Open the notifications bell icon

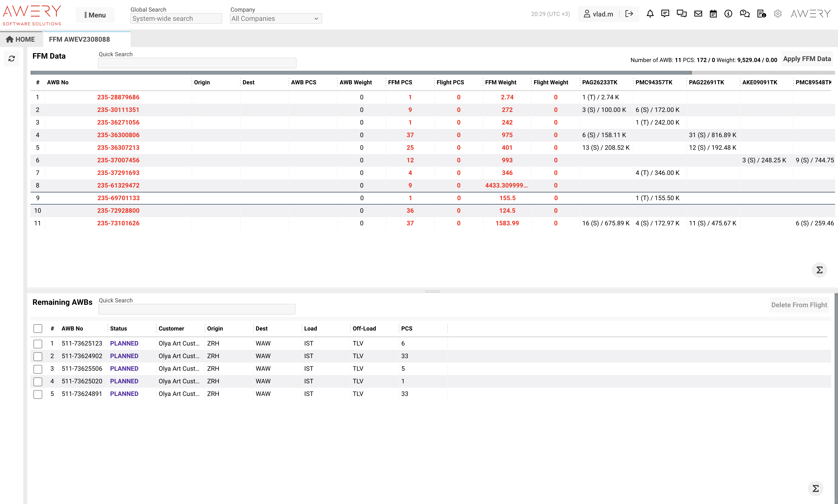[x=650, y=14]
